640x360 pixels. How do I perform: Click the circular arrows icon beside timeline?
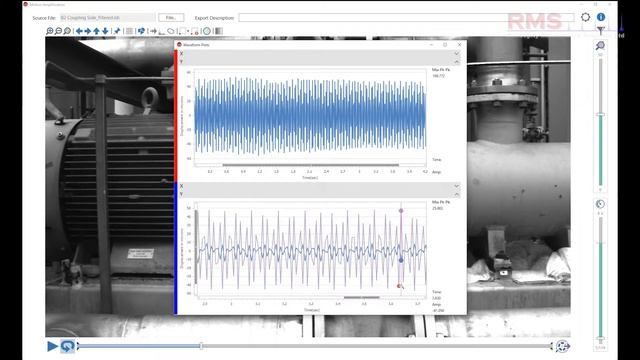(x=562, y=346)
